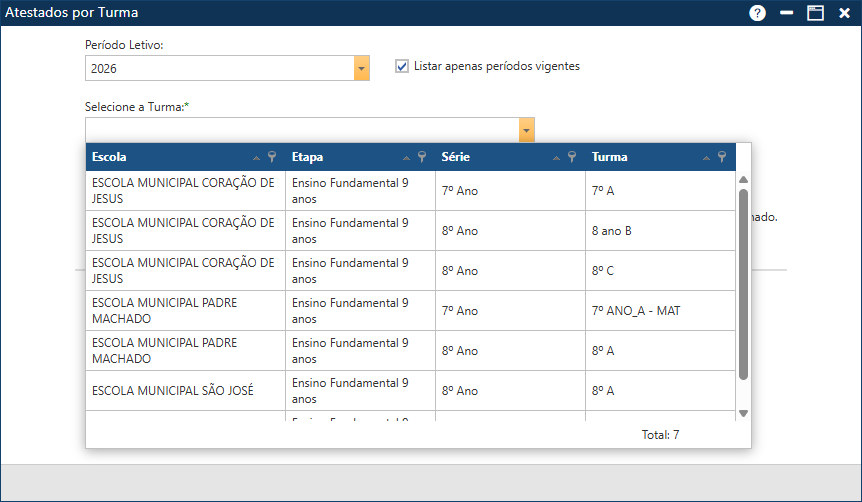The width and height of the screenshot is (862, 502).
Task: Open filter pin for Turma column
Action: (x=721, y=157)
